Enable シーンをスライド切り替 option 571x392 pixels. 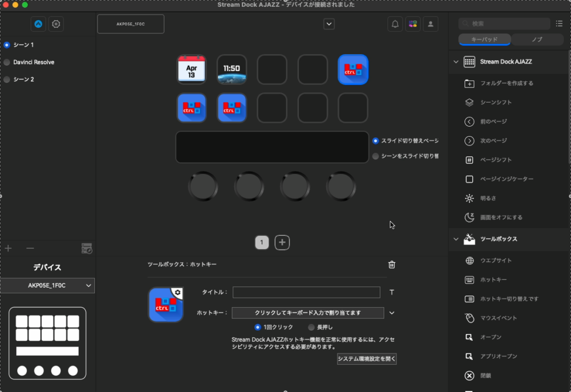coord(375,156)
